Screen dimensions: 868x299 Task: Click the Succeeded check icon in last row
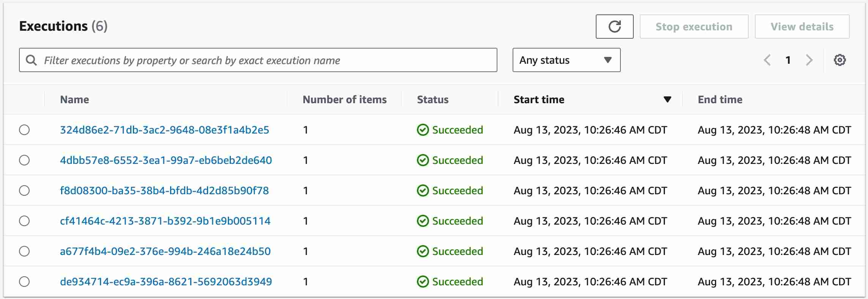tap(423, 282)
